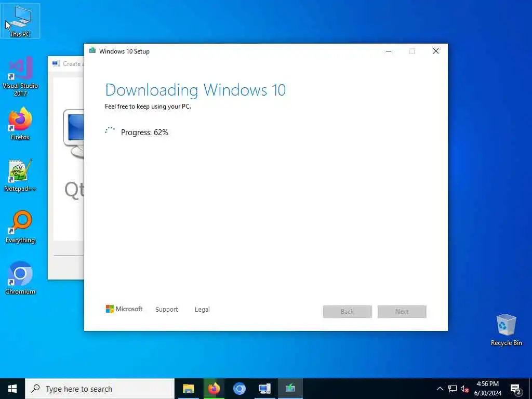The image size is (532, 399).
Task: Switch to Firefox in the taskbar
Action: click(x=214, y=389)
